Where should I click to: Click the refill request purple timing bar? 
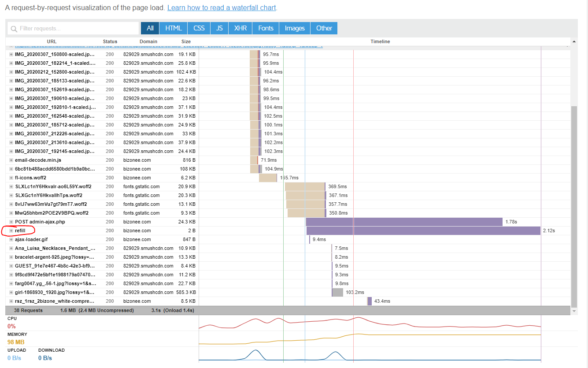423,230
